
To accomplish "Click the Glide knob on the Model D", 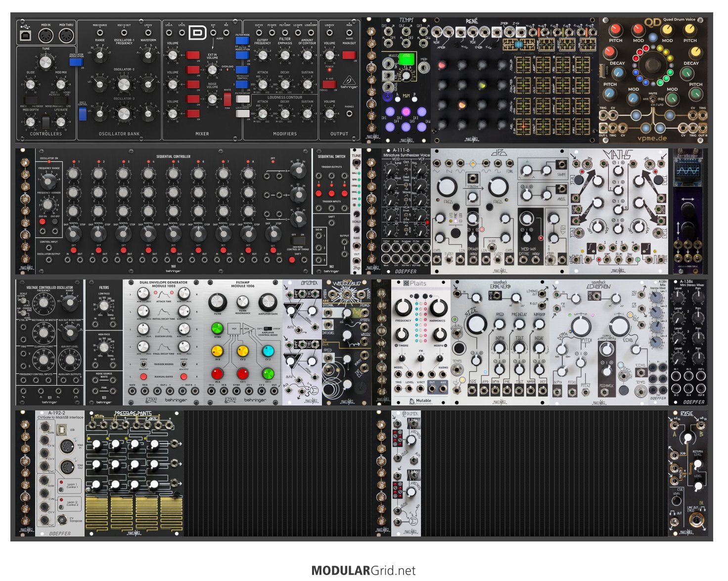I will (x=31, y=85).
